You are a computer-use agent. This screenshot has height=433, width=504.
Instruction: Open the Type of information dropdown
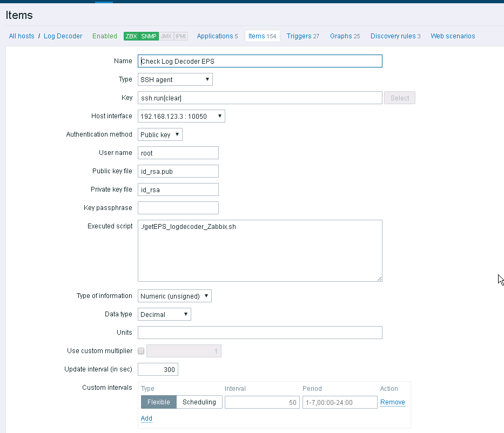tap(174, 295)
